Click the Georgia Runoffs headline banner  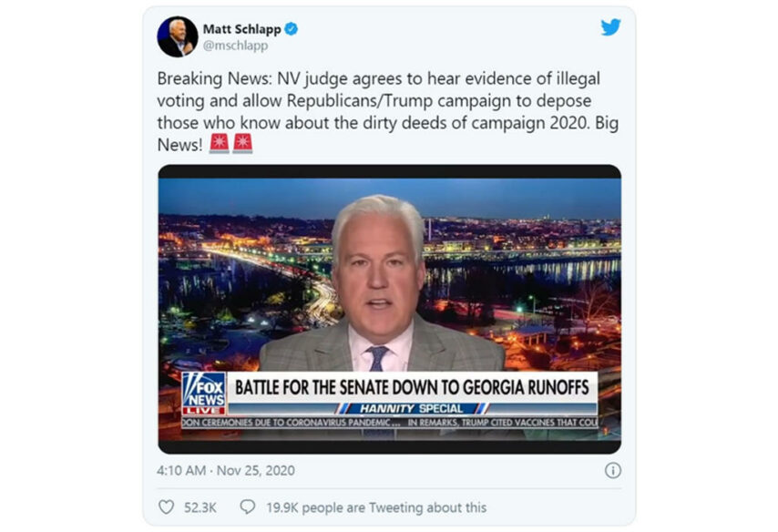(412, 385)
